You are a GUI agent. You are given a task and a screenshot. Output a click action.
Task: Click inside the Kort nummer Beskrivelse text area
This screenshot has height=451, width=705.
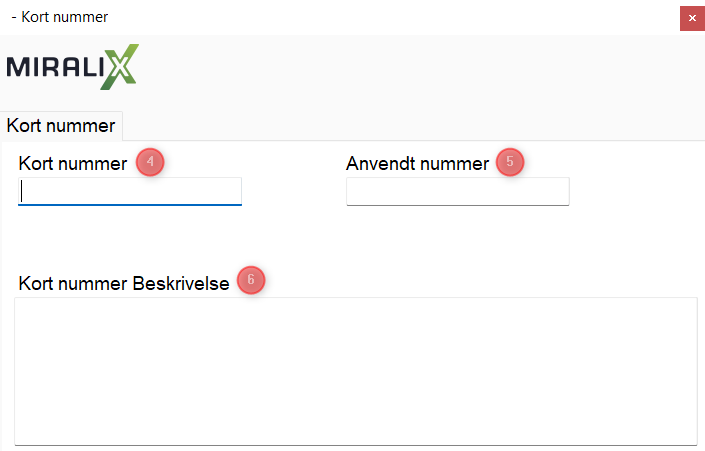pos(355,370)
